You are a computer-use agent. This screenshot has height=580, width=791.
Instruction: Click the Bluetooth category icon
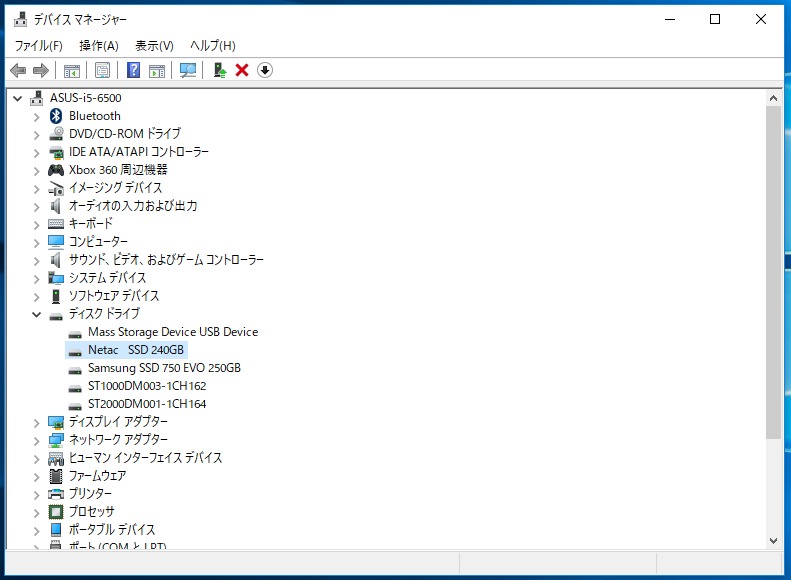(x=56, y=116)
